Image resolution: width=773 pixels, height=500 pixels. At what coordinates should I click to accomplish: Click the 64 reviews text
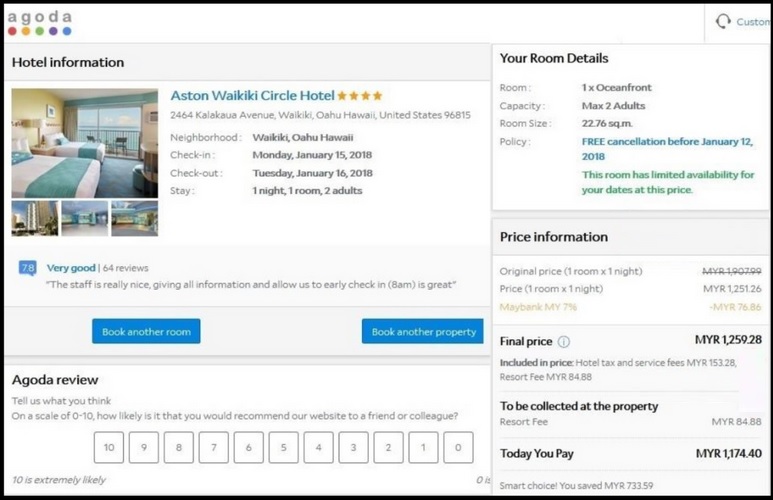[x=127, y=268]
